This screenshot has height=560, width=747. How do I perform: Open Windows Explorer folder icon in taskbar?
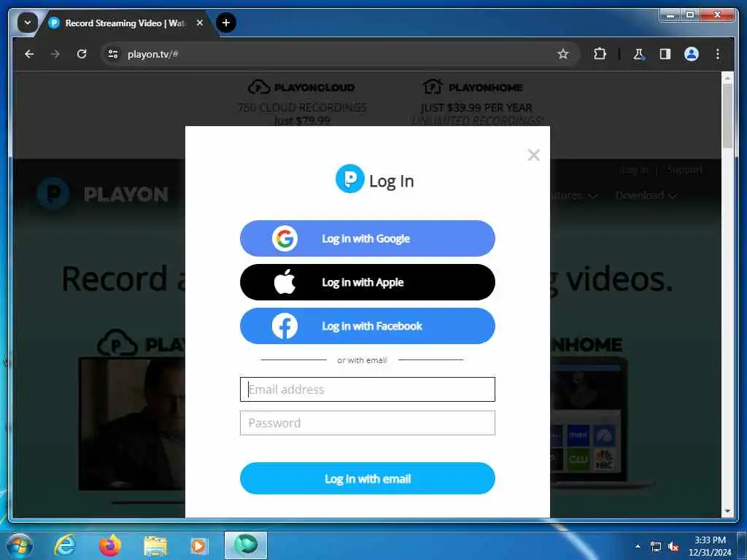[155, 545]
